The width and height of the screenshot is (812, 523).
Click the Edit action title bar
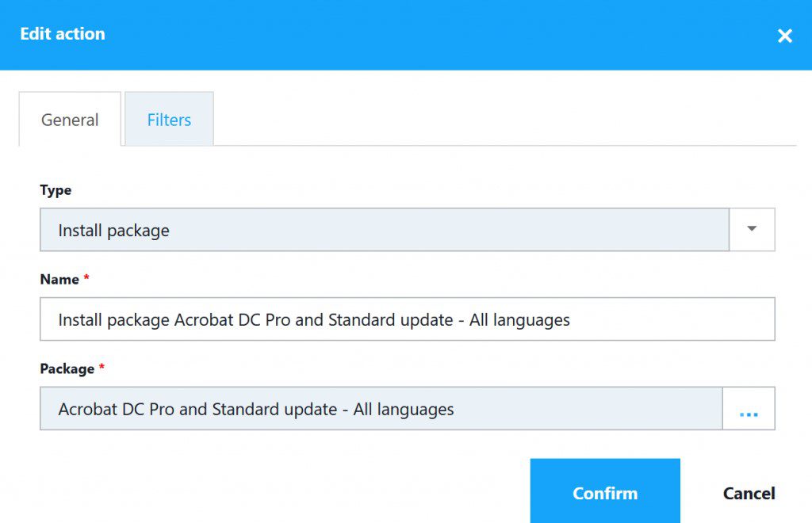(63, 33)
